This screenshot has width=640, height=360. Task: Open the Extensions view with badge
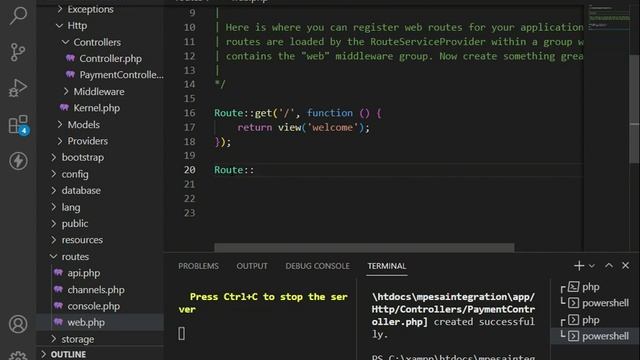point(18,124)
